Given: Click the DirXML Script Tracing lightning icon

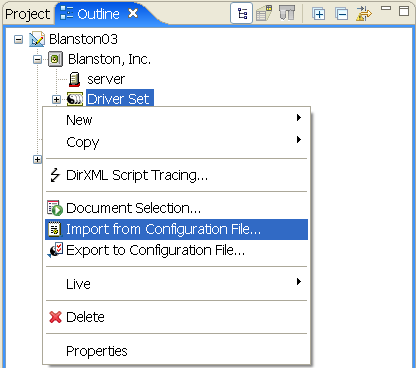Looking at the screenshot, I should (55, 175).
